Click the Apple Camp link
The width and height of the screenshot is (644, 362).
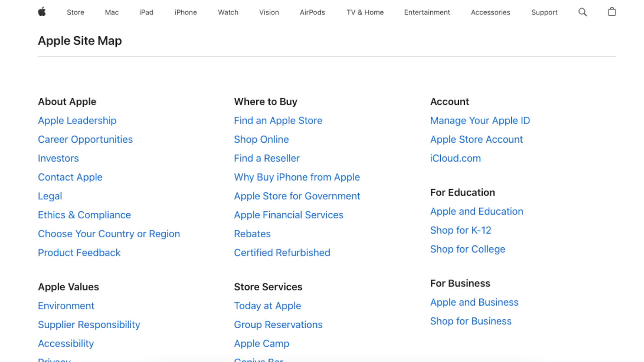tap(262, 344)
